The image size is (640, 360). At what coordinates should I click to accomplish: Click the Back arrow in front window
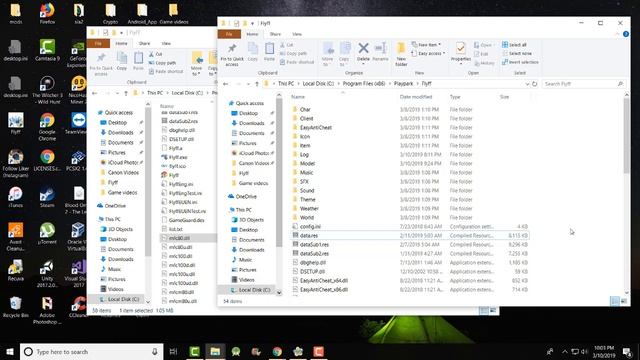point(225,84)
